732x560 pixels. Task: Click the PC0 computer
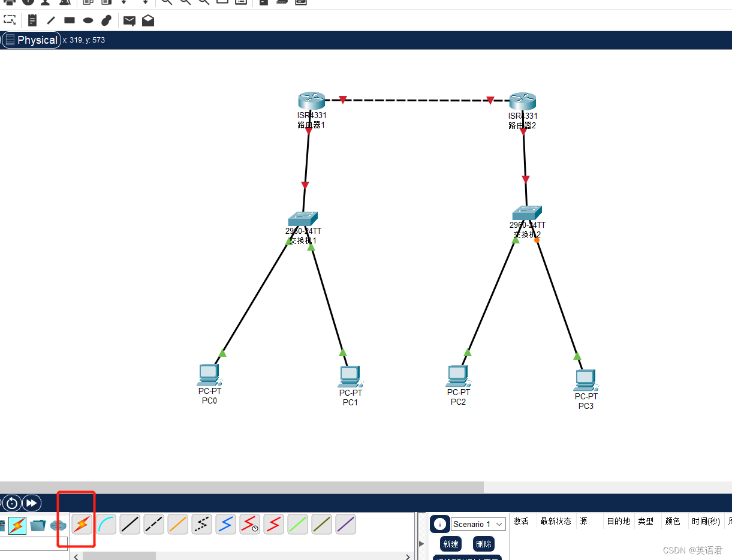click(210, 375)
